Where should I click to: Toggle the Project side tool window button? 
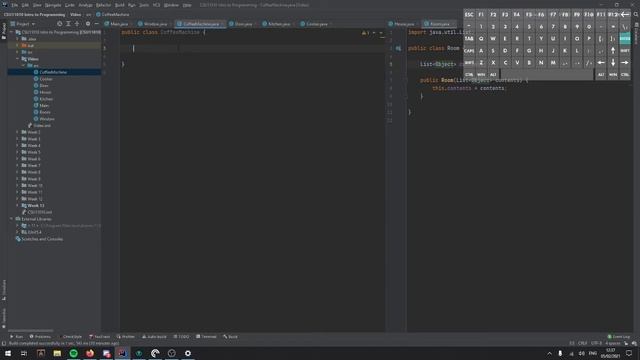4,31
